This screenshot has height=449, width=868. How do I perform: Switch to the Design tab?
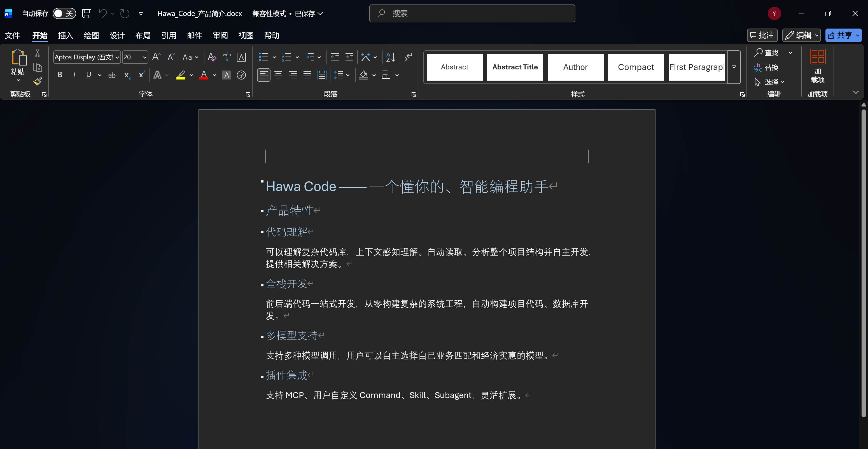pos(117,35)
